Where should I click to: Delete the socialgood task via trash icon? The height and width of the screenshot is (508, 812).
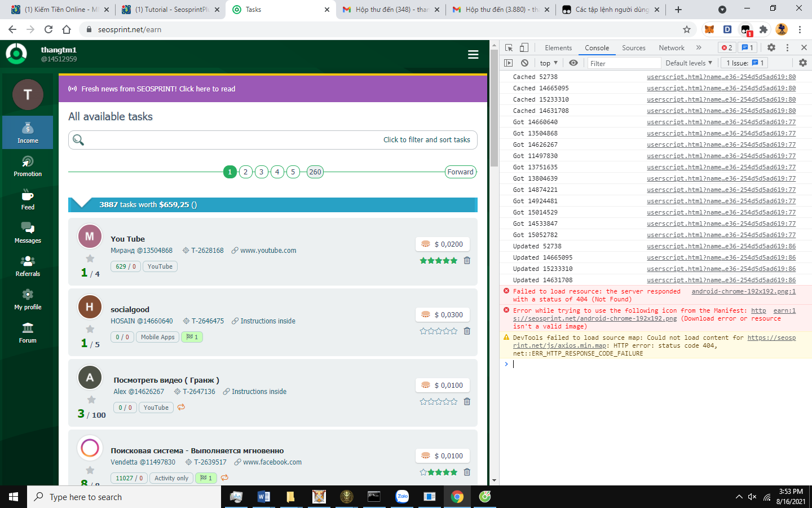click(x=467, y=331)
